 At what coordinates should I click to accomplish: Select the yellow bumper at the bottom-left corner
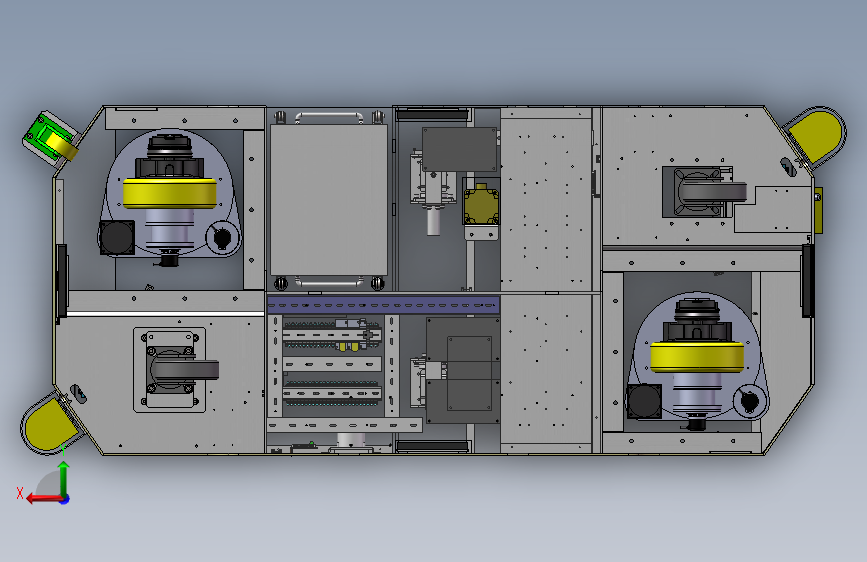[50, 423]
